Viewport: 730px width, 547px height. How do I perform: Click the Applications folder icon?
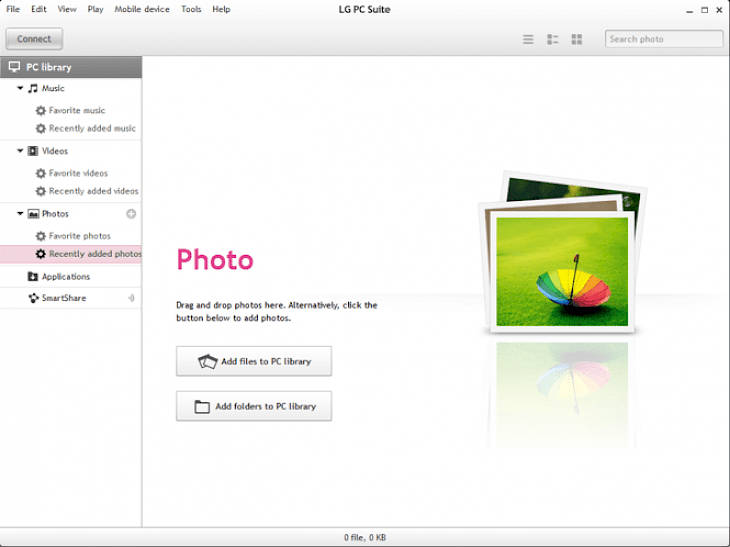click(33, 277)
